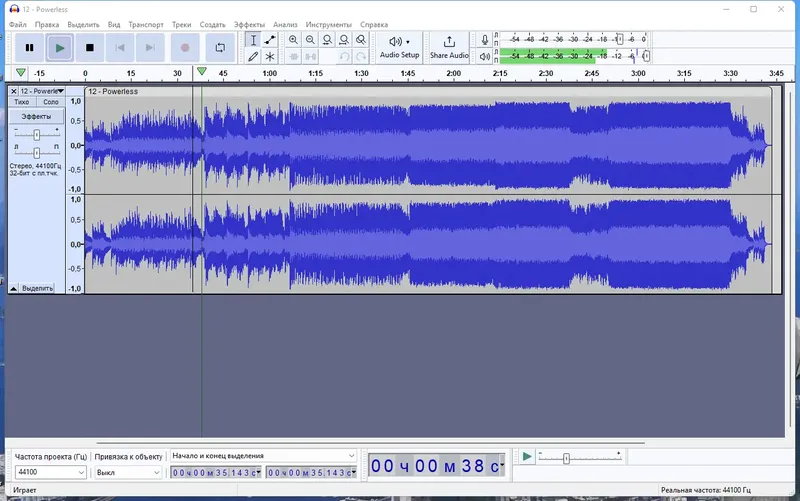Open the Audio Setup dropdown
The width and height of the screenshot is (800, 501).
(x=399, y=48)
